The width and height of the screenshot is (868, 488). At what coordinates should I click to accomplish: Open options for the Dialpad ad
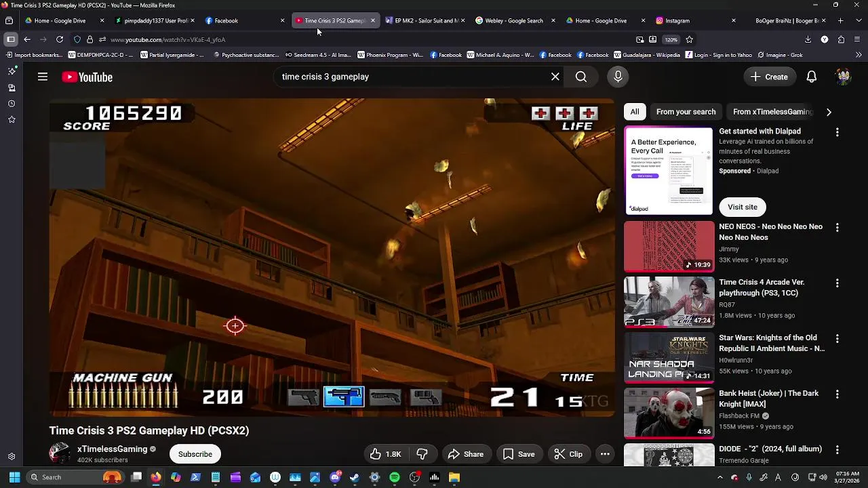(837, 132)
